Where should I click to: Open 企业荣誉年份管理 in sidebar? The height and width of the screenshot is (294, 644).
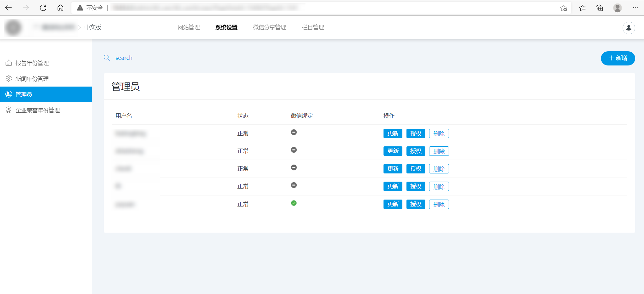click(46, 110)
